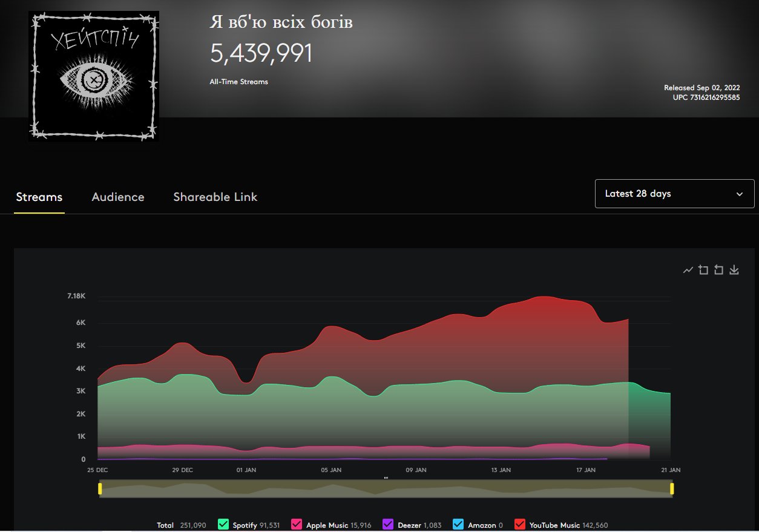
Task: Click the album cover artwork
Action: coord(94,76)
